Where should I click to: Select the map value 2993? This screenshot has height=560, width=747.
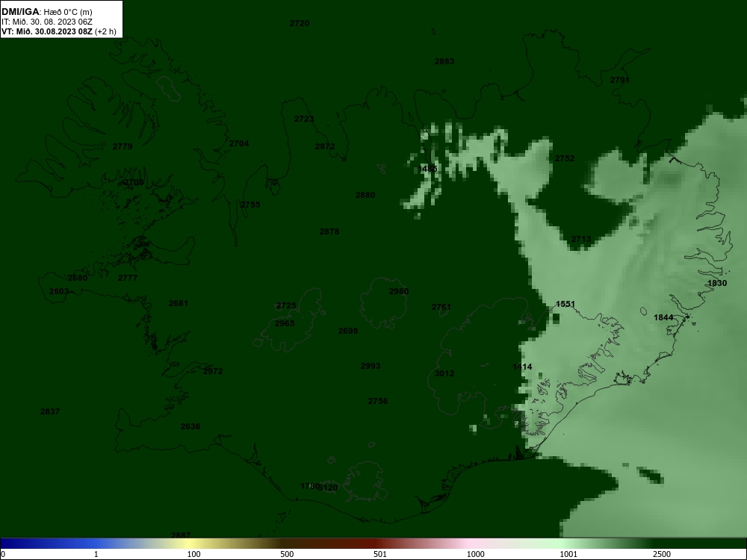pyautogui.click(x=371, y=366)
